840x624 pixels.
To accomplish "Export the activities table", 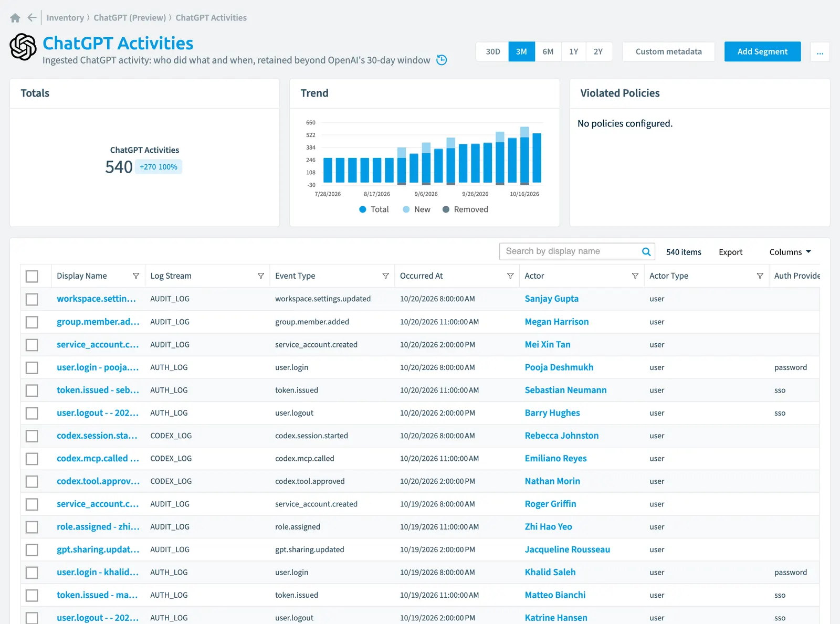I will click(x=730, y=252).
